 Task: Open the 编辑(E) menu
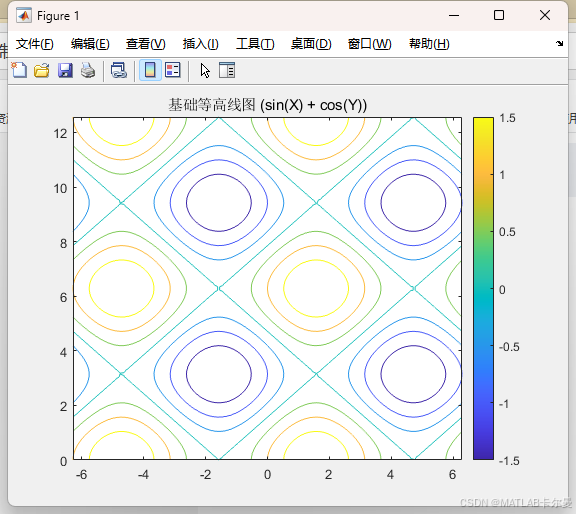(x=90, y=44)
